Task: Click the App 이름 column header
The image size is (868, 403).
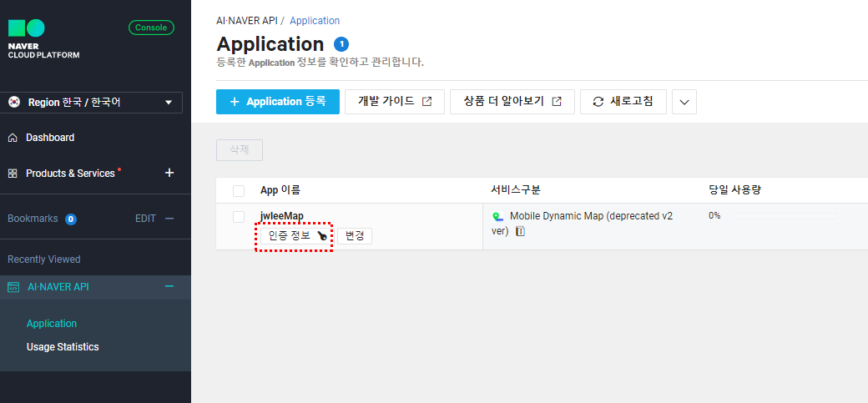Action: pyautogui.click(x=280, y=190)
